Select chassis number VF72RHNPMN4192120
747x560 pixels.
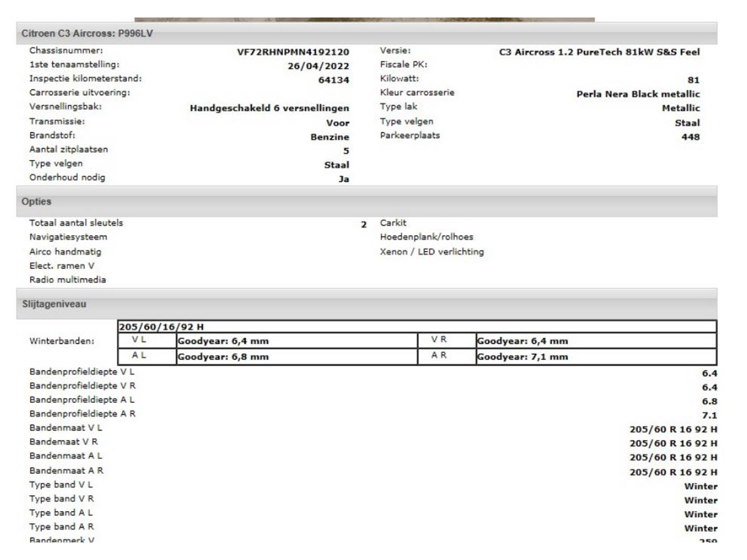[293, 52]
